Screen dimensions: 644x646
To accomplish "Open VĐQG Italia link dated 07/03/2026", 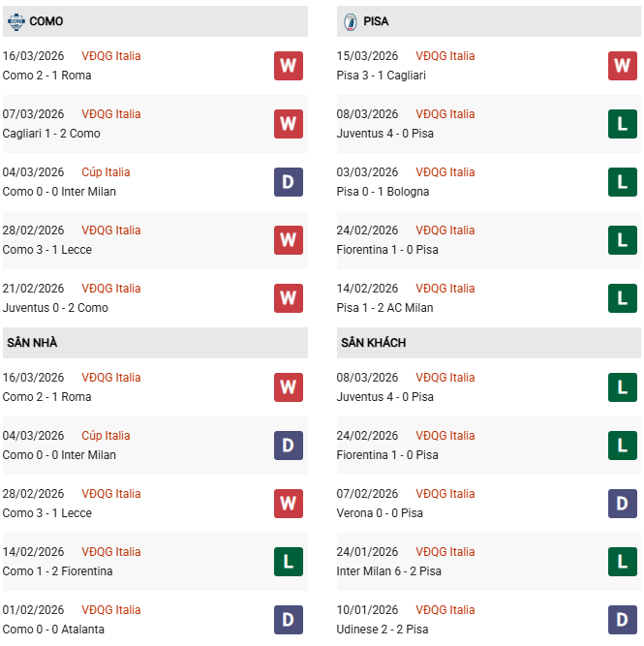I will point(111,114).
